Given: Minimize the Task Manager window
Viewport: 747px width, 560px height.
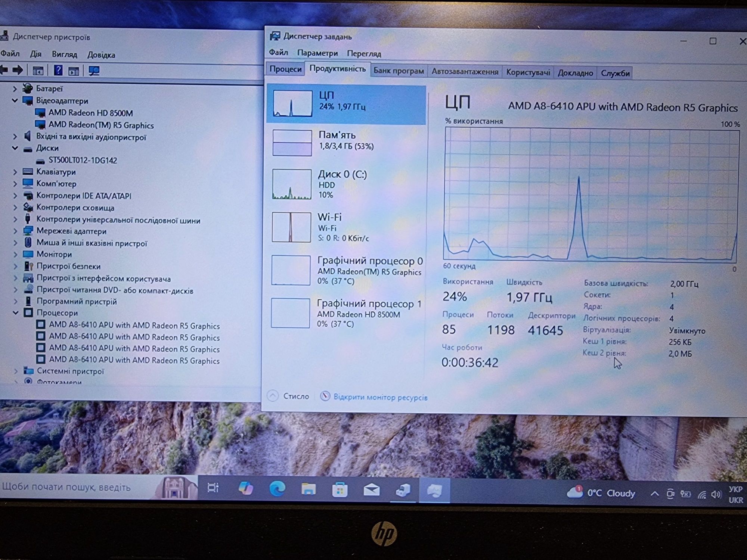Looking at the screenshot, I should (x=683, y=41).
